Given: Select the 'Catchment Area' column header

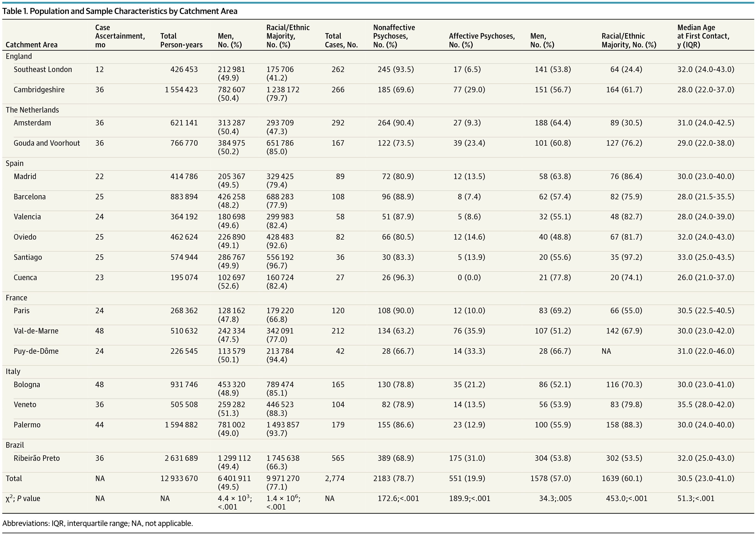Looking at the screenshot, I should [x=32, y=45].
